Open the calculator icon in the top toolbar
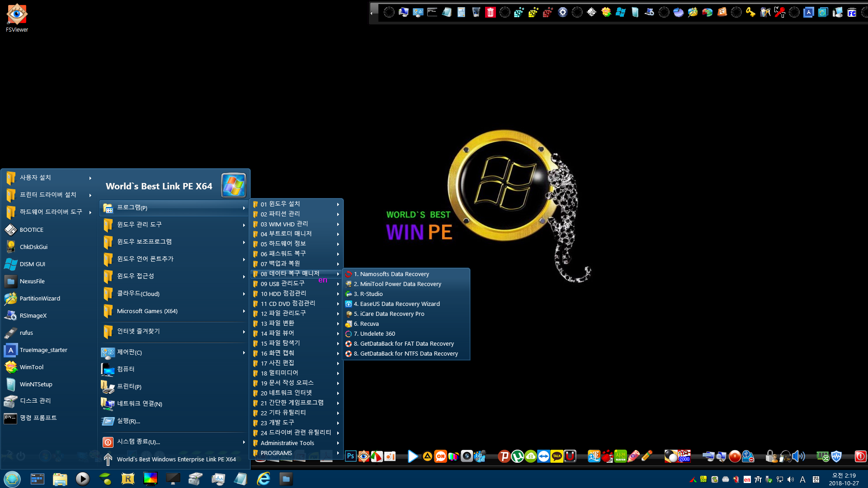868x488 pixels. click(461, 12)
